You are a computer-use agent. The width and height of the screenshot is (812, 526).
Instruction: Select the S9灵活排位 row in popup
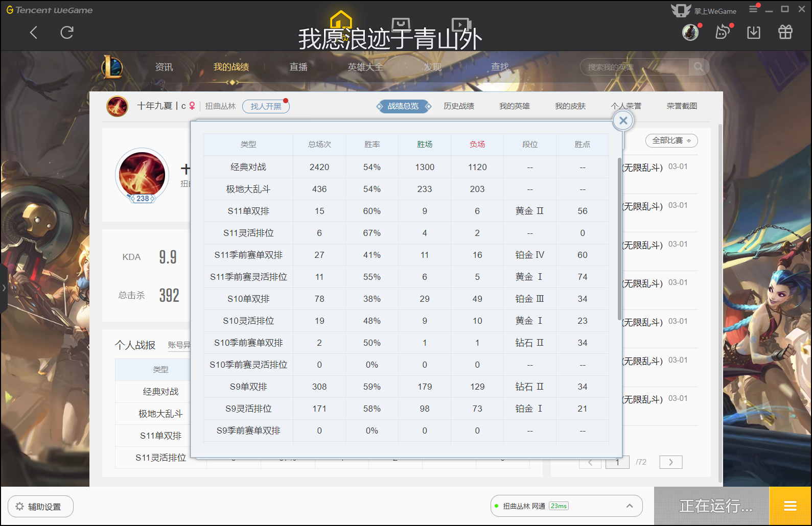pos(406,409)
